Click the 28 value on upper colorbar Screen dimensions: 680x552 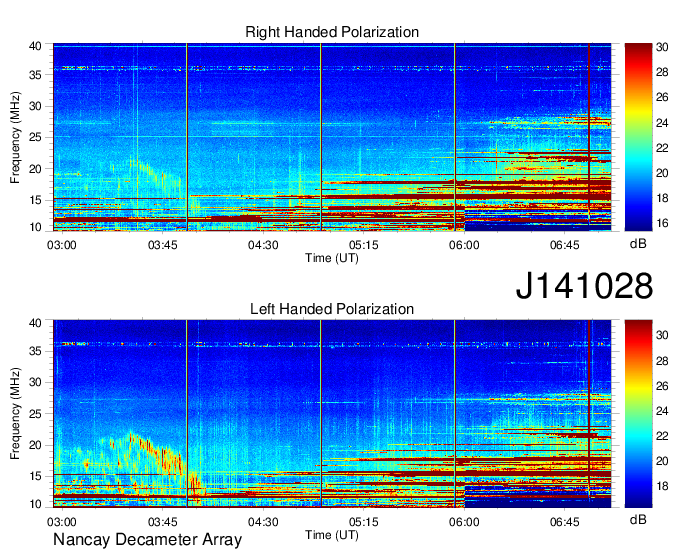[662, 72]
